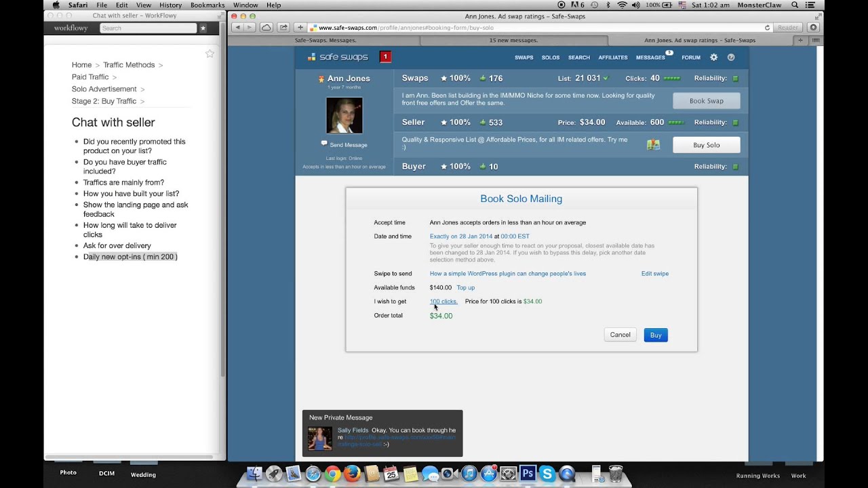Click the Book Swap button
The width and height of the screenshot is (868, 488).
[707, 101]
